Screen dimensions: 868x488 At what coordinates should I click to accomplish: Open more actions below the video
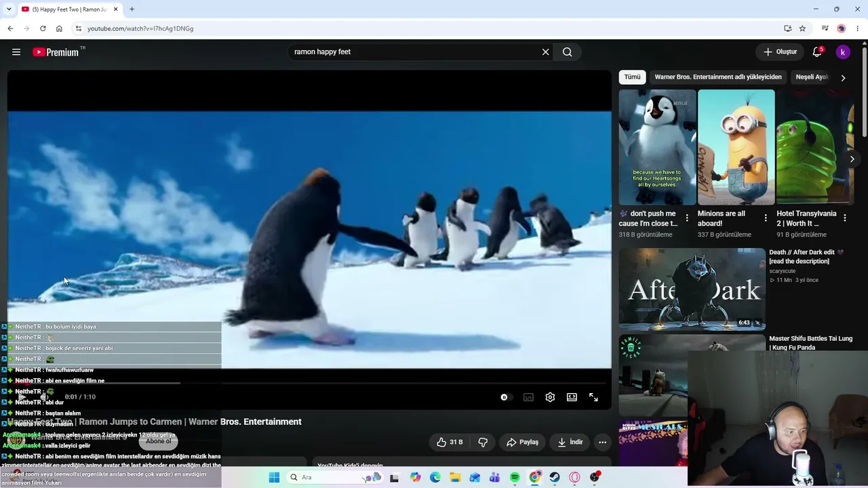pos(602,442)
